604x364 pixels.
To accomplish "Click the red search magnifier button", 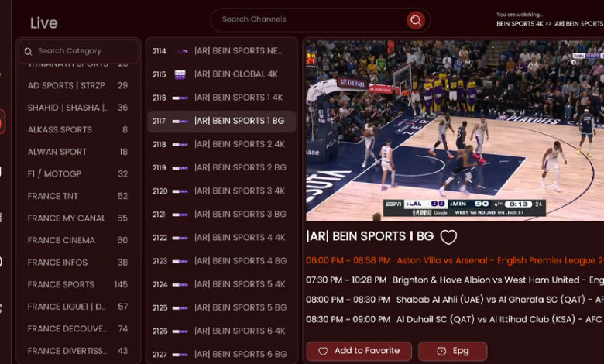I will tap(416, 20).
